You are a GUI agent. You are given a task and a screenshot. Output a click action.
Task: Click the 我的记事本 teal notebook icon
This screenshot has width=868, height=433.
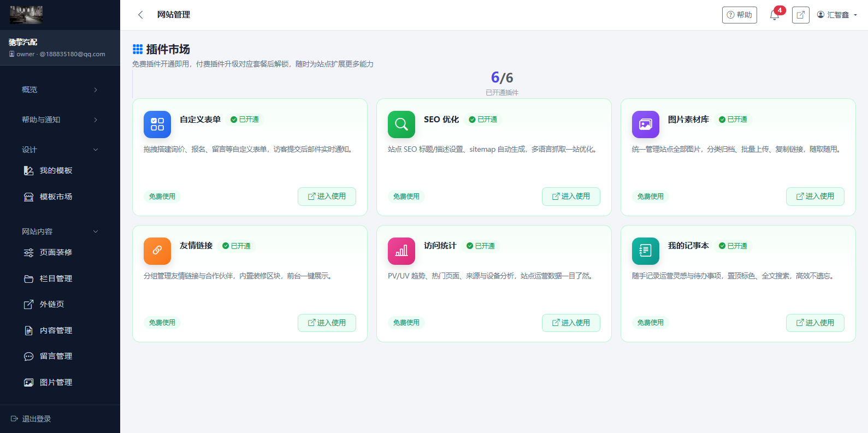pyautogui.click(x=646, y=251)
